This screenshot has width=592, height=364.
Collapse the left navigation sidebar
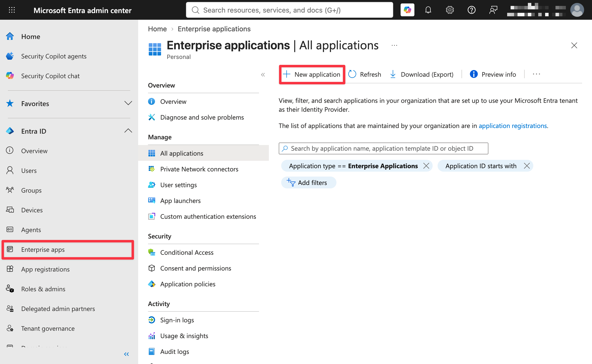coord(126,354)
